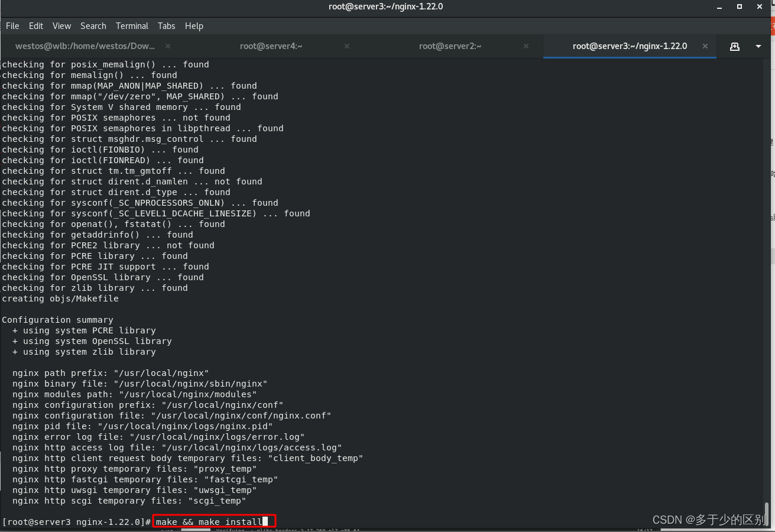Image resolution: width=775 pixels, height=532 pixels.
Task: Open the File menu
Action: click(x=12, y=26)
